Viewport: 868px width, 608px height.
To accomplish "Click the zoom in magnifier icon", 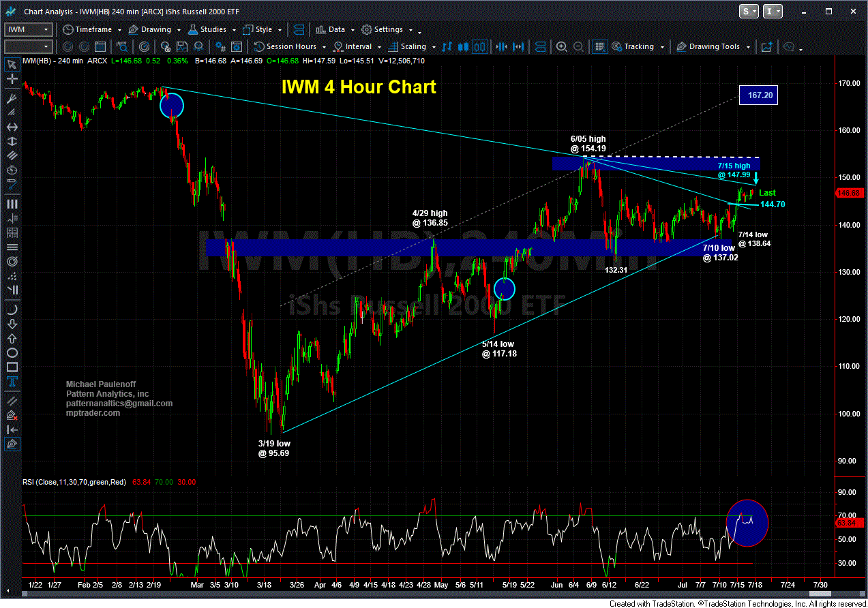I will (x=562, y=46).
